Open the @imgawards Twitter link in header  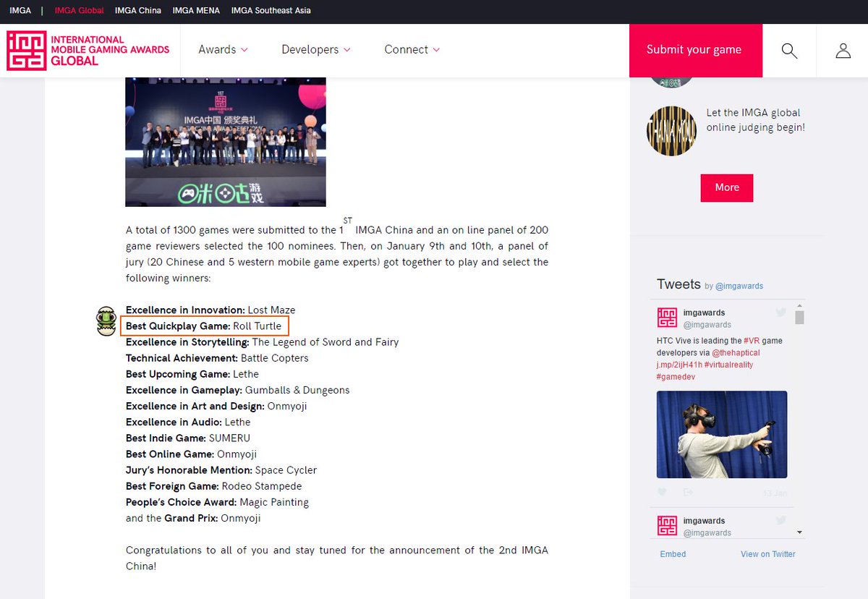(739, 286)
